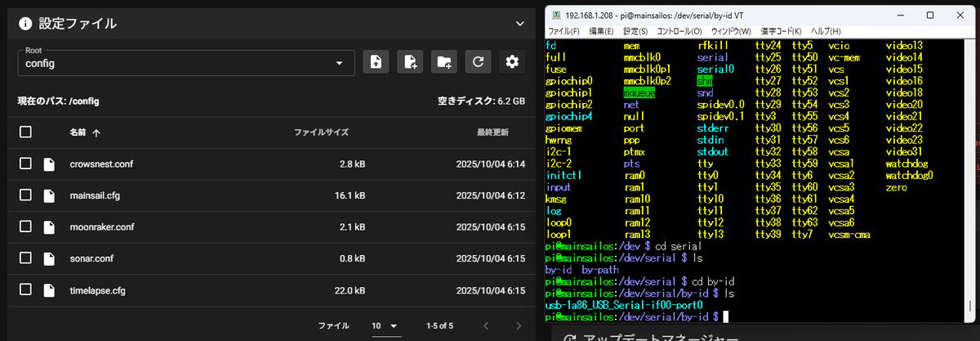Image resolution: width=980 pixels, height=341 pixels.
Task: Click the create new folder icon
Action: coord(444,62)
